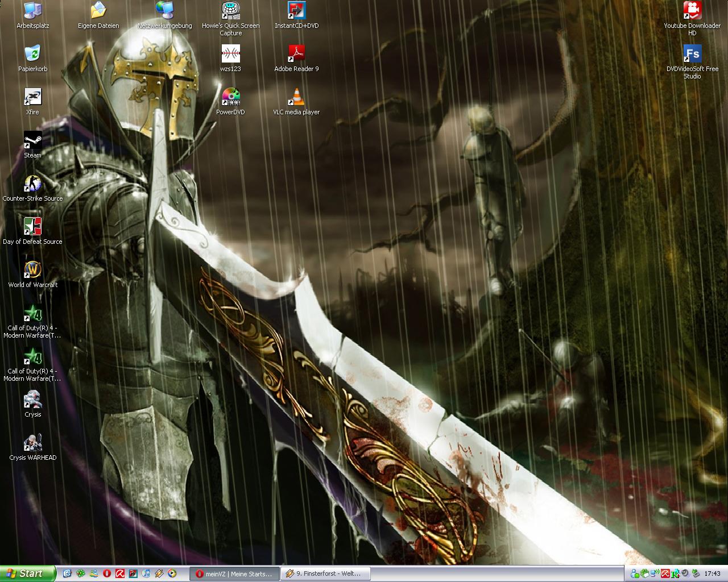Viewport: 728px width, 582px height.
Task: Switch to the meinVZ Opera taskbar window
Action: tap(235, 573)
